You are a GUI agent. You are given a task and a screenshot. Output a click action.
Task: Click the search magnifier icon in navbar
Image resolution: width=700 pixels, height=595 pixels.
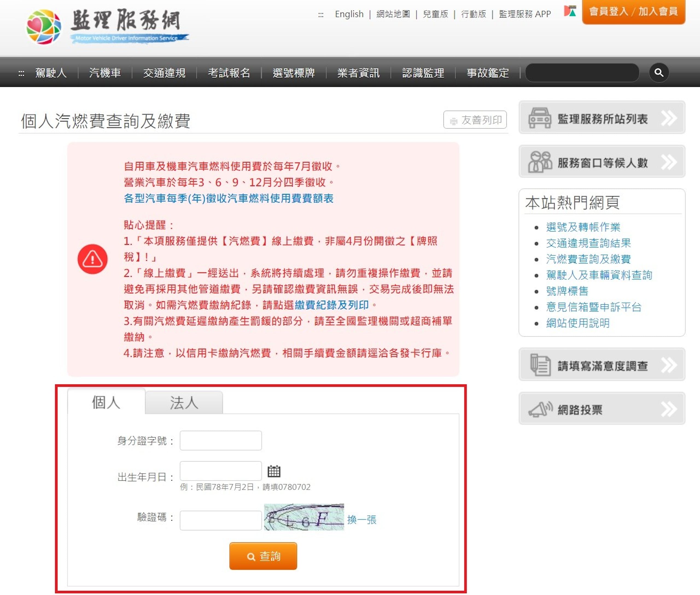pos(658,72)
